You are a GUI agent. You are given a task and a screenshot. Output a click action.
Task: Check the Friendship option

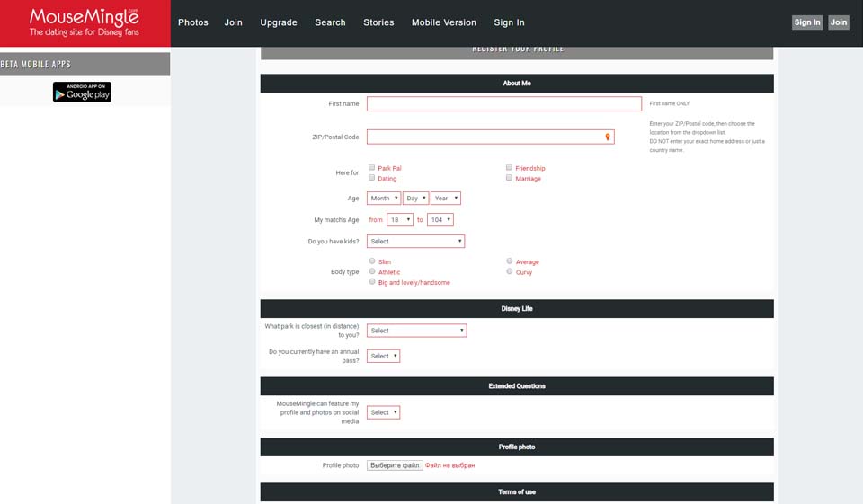[x=509, y=168]
